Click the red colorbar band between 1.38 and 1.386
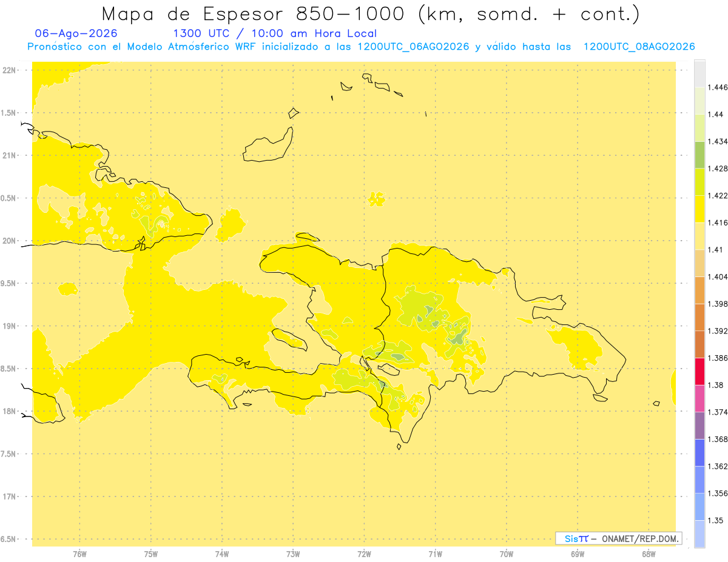The height and width of the screenshot is (562, 728). click(699, 371)
